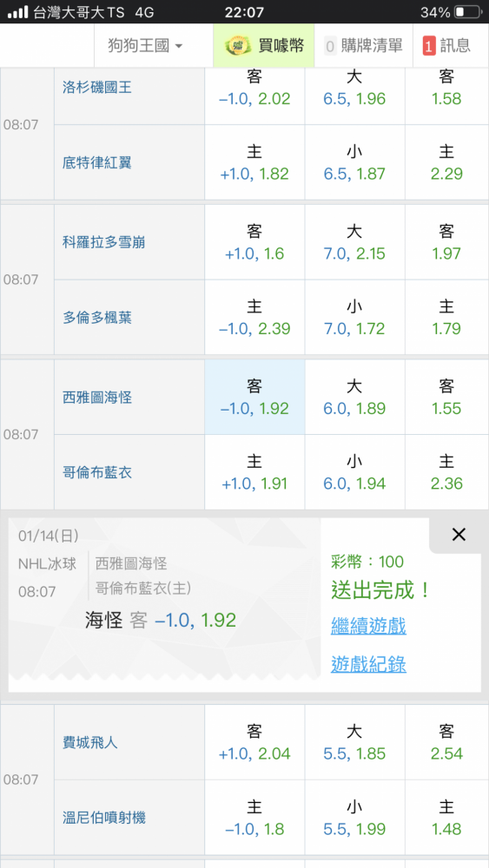Image resolution: width=489 pixels, height=868 pixels.
Task: Select 大 5.5, 1.85 for Philadelphia game
Action: (354, 742)
